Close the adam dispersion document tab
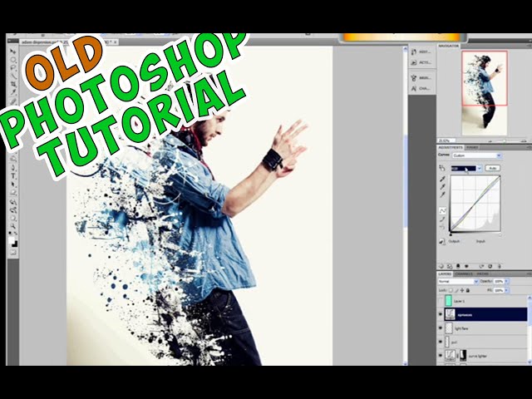Screen dimensions: 532x399 116,42
